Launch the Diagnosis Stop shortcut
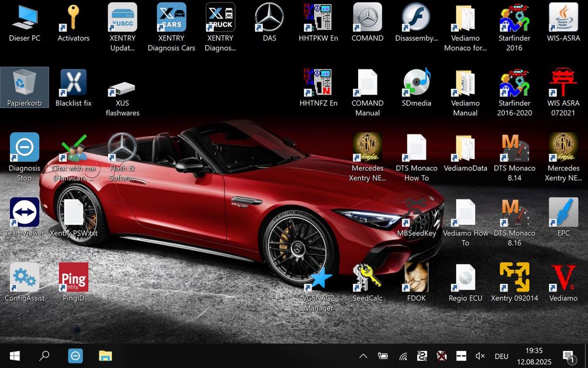Viewport: 588px width, 368px height. 25,148
